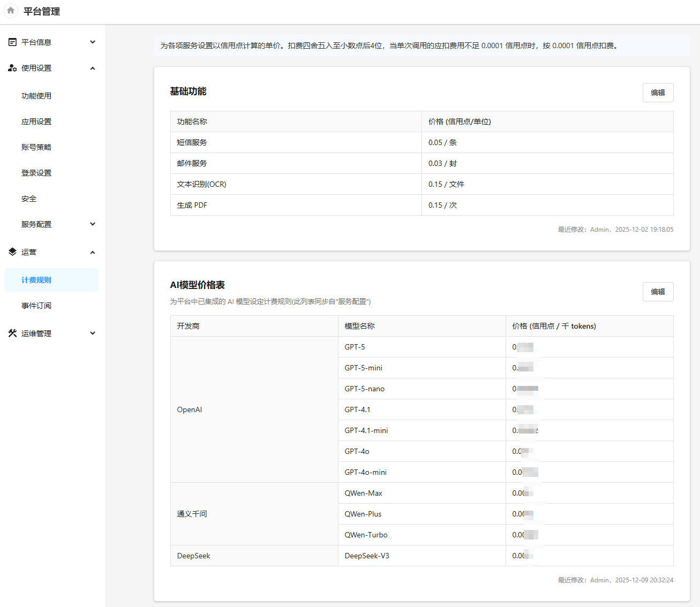Click 编辑 for AI模型价格表

tap(658, 292)
